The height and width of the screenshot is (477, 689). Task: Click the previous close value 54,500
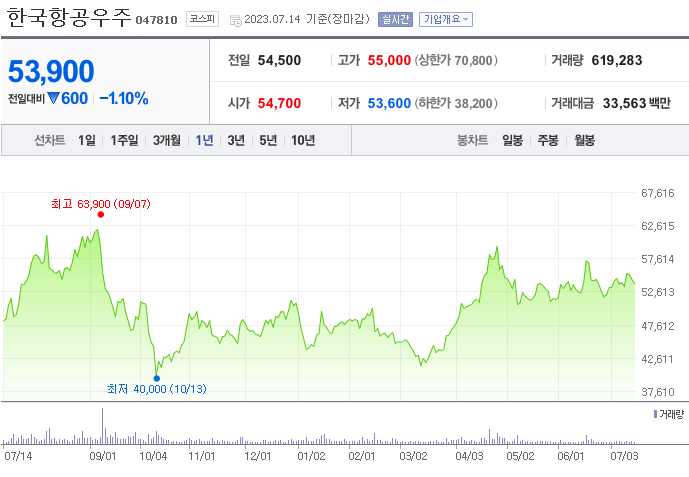coord(279,60)
